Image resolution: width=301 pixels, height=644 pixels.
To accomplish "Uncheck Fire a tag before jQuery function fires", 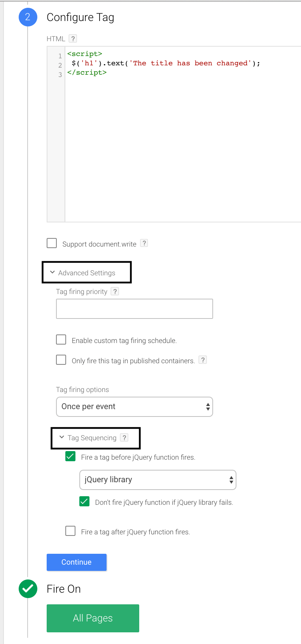I will (70, 456).
